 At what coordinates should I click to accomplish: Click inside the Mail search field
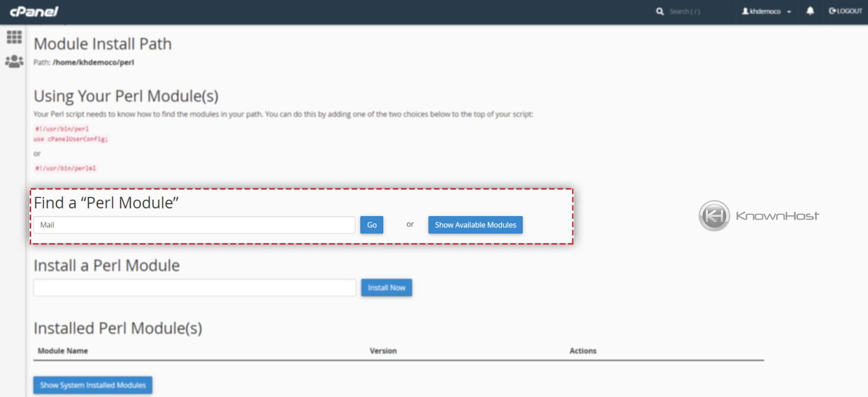[194, 225]
